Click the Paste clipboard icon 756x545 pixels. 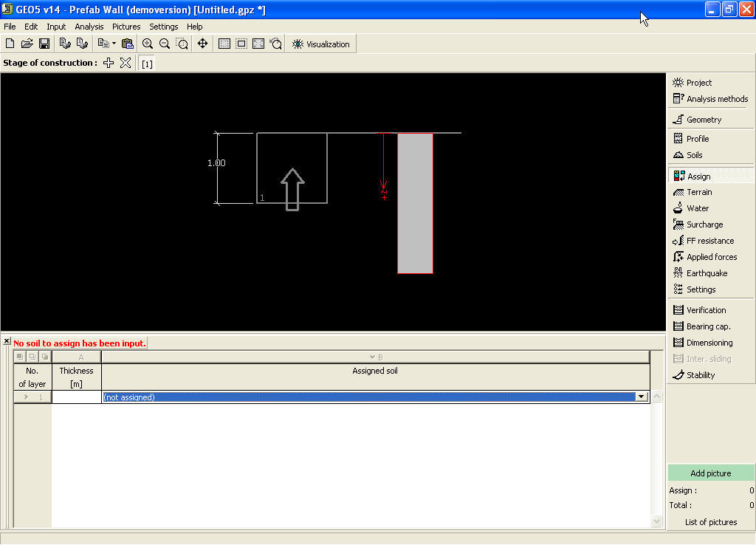click(127, 44)
